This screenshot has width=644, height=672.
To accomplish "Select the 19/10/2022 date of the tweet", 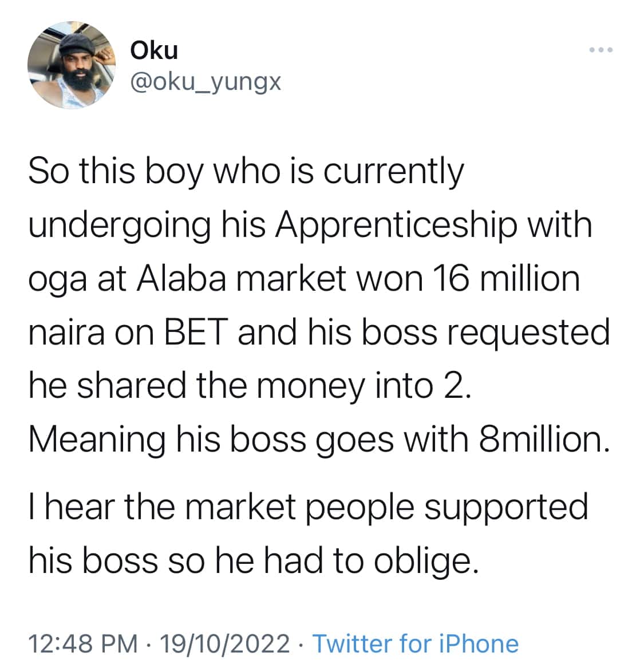I will (x=225, y=643).
